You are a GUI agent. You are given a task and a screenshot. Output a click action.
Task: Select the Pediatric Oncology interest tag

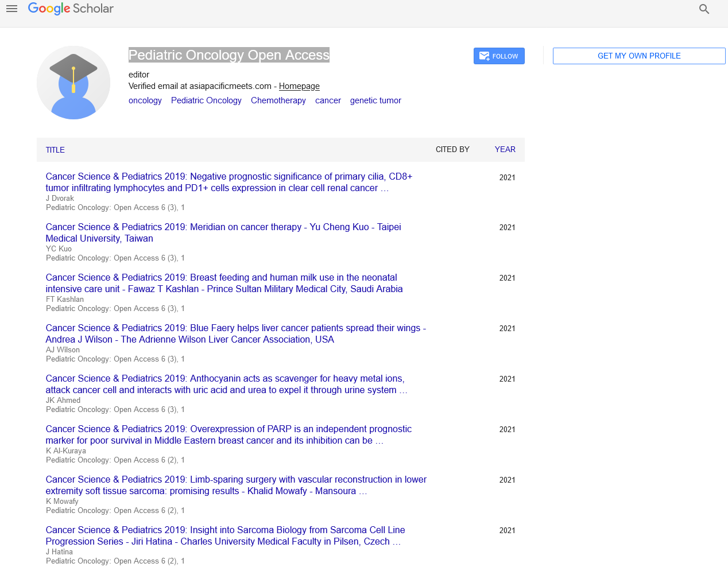click(206, 100)
